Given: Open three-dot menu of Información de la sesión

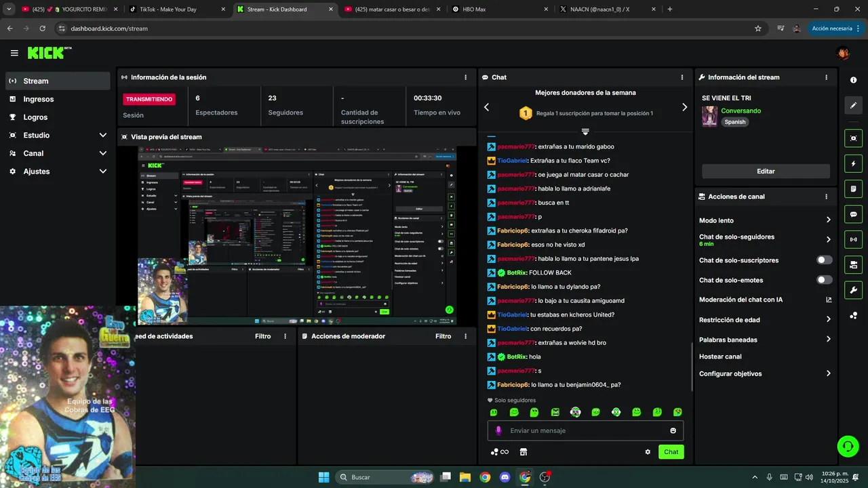Looking at the screenshot, I should coord(465,77).
